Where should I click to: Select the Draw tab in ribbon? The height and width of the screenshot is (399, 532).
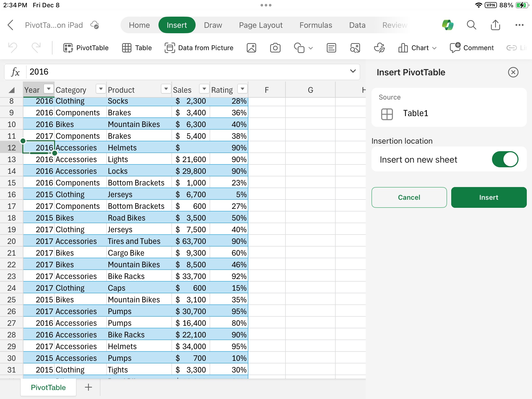[213, 25]
